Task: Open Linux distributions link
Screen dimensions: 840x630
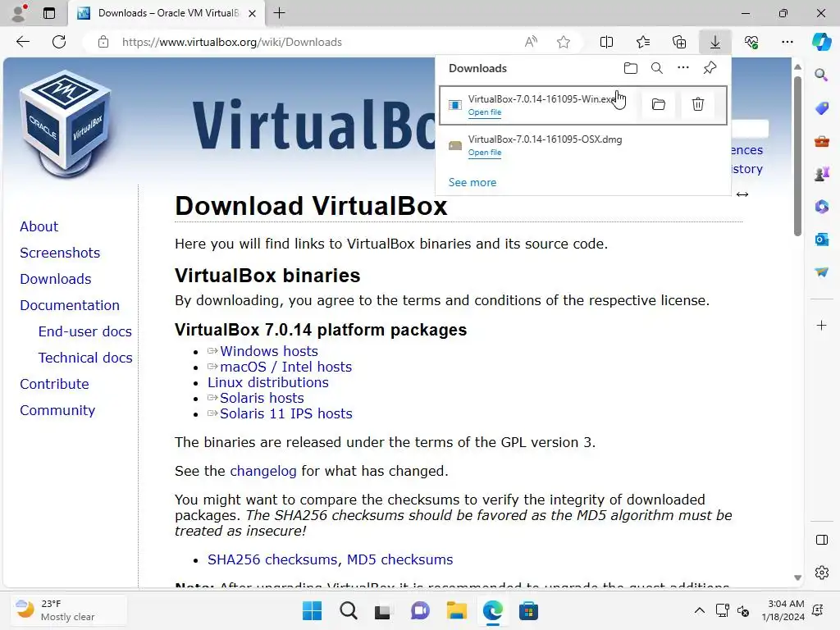Action: point(268,382)
